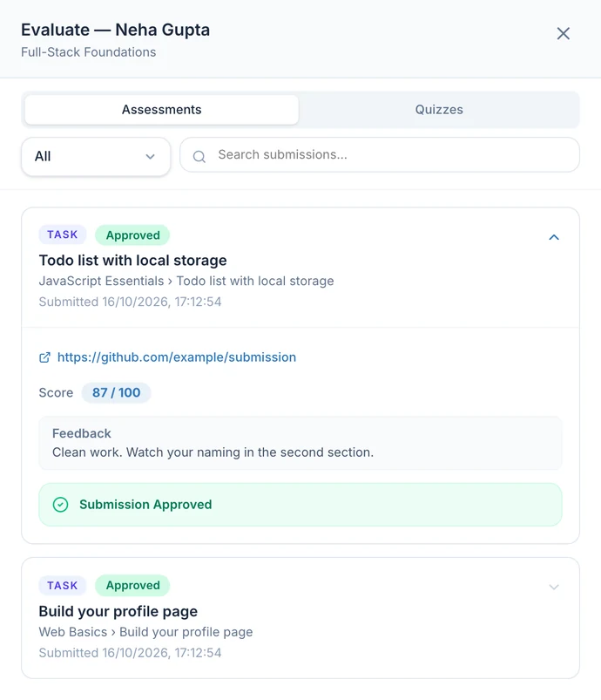Select the Build your profile page title

tap(118, 611)
